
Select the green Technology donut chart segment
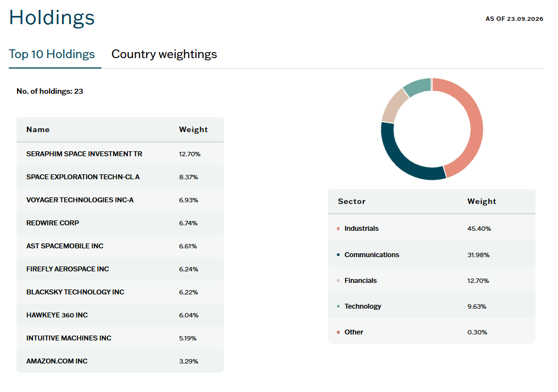(x=417, y=87)
